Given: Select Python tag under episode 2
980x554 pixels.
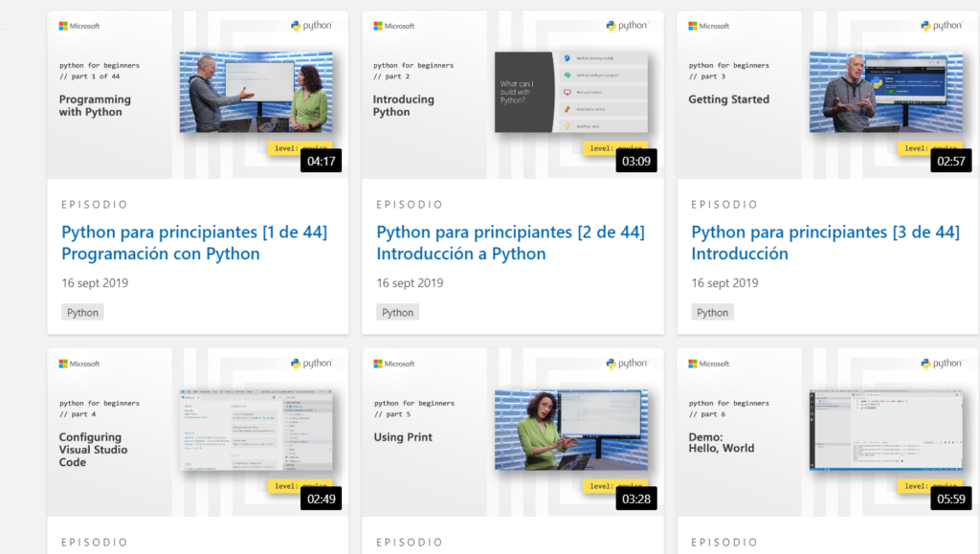Looking at the screenshot, I should click(x=397, y=312).
